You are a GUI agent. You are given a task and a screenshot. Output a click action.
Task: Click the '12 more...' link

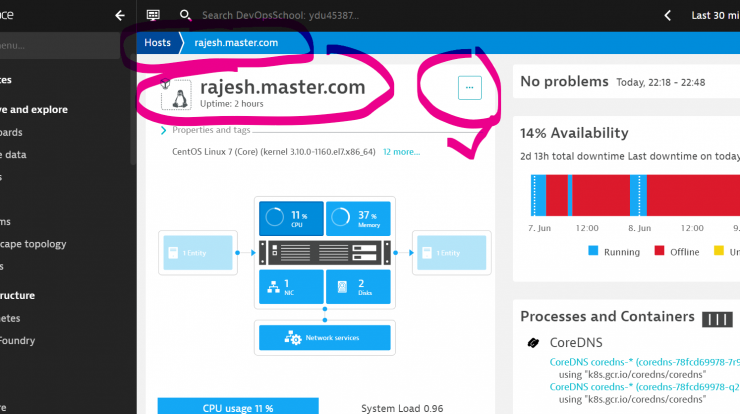click(x=401, y=152)
